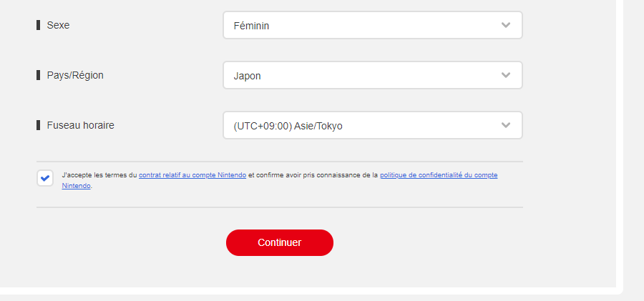Open the 'politique de confidentialité du compte' link
Image resolution: width=644 pixels, height=301 pixels.
(x=438, y=174)
